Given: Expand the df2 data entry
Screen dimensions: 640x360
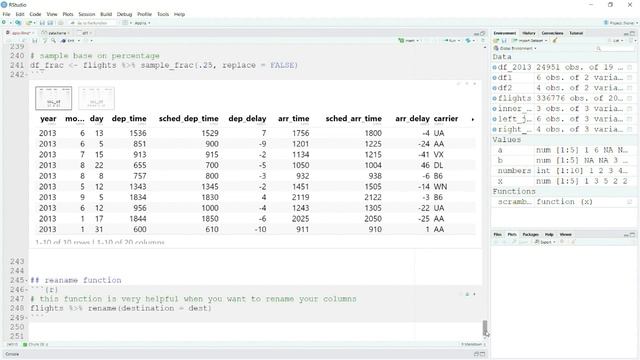Looking at the screenshot, I should pos(494,88).
